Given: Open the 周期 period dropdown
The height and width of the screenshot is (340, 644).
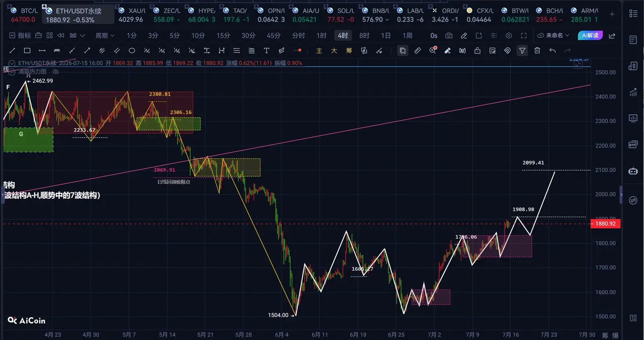Looking at the screenshot, I should click(x=105, y=36).
